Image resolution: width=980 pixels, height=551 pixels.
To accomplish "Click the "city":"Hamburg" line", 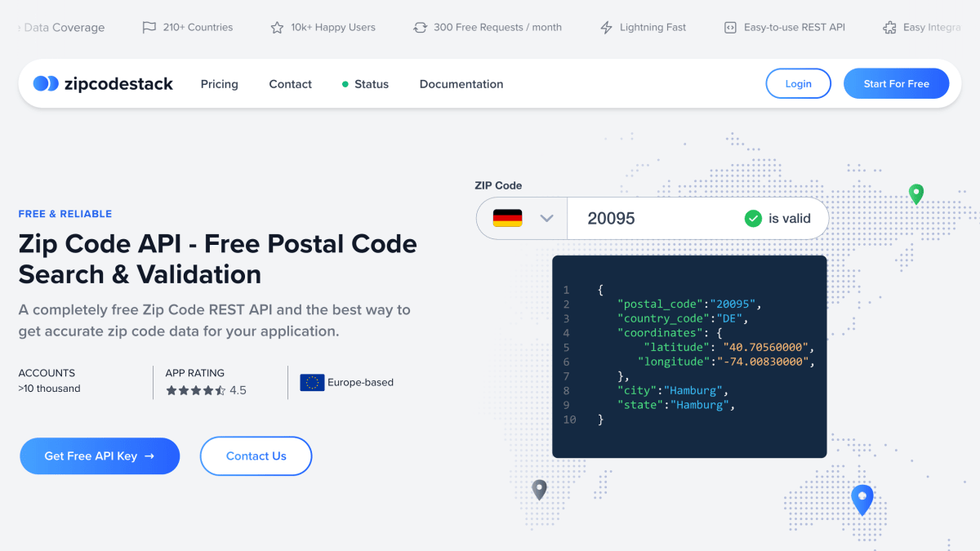I will [x=672, y=390].
